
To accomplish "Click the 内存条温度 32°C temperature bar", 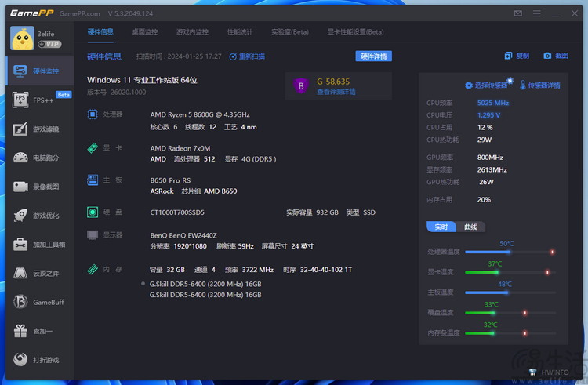I will tap(510, 333).
